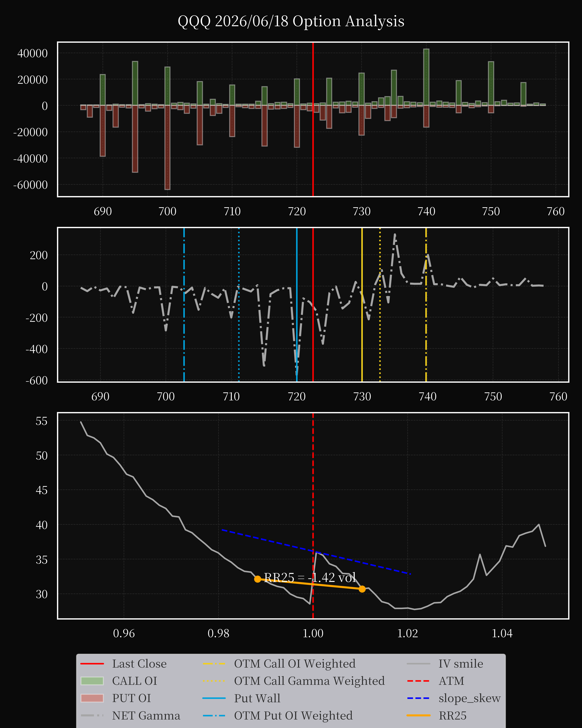Click the 40000 tick label on OI chart
The width and height of the screenshot is (582, 728).
coord(32,53)
